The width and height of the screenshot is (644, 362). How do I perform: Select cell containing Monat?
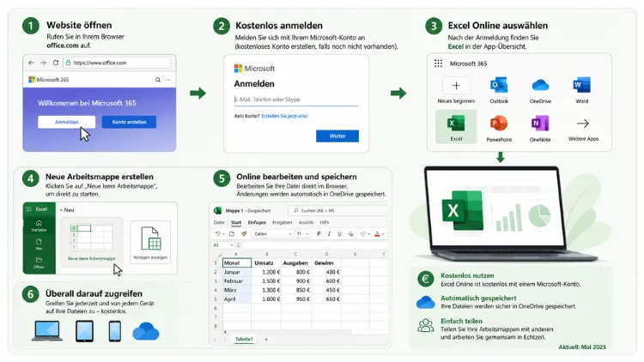coord(237,263)
